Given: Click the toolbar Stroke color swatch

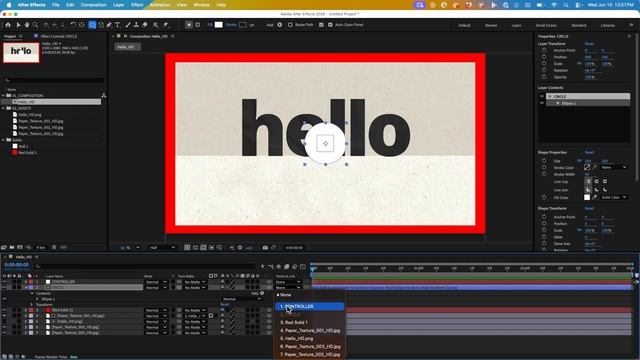Looking at the screenshot, I should (x=243, y=25).
